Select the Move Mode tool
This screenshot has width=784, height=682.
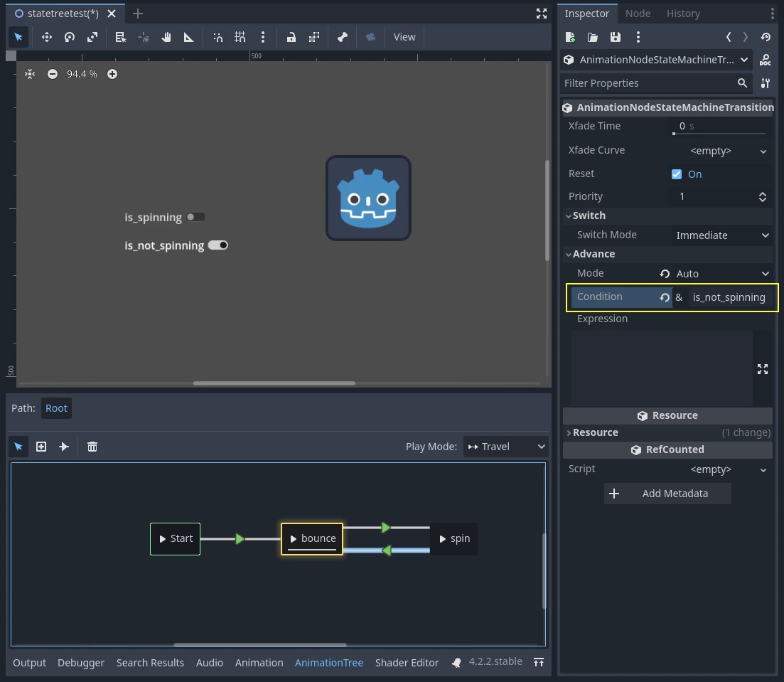[x=47, y=37]
